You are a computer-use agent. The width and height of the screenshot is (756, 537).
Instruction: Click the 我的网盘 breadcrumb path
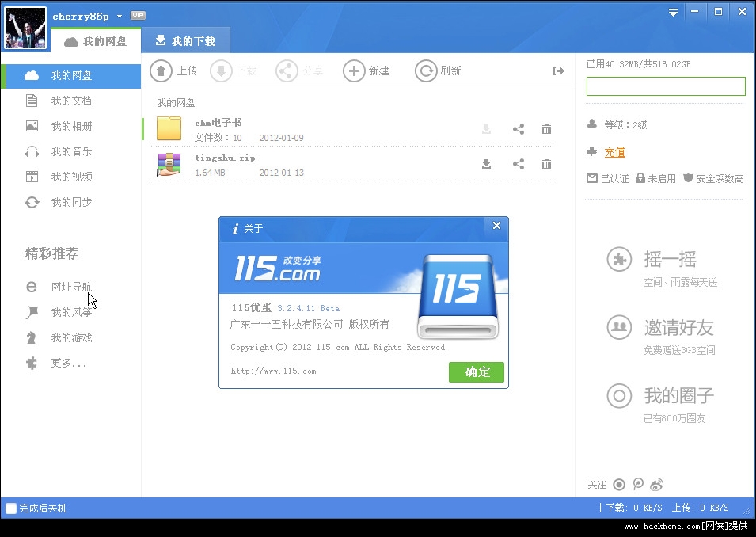pos(176,103)
